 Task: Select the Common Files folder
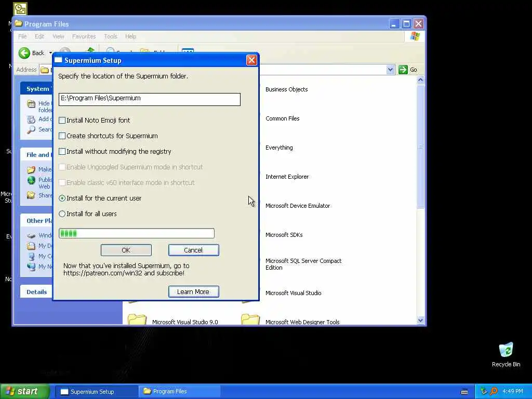click(282, 118)
